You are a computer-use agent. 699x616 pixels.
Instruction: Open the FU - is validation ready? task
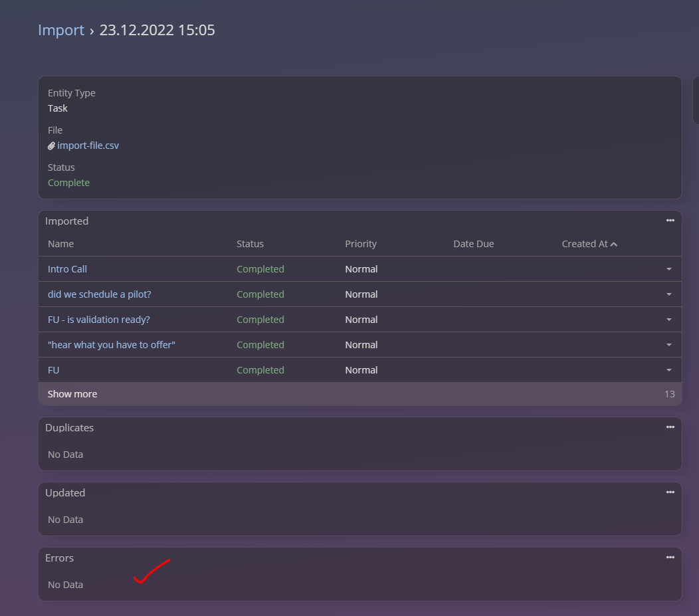point(99,320)
